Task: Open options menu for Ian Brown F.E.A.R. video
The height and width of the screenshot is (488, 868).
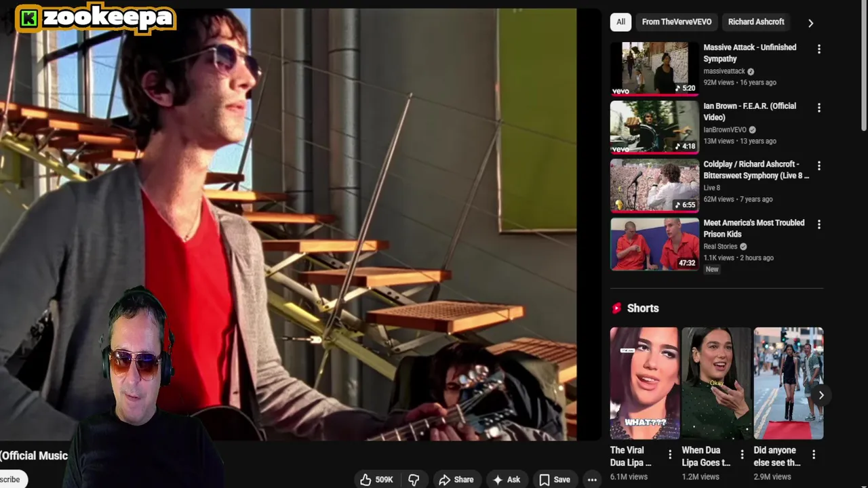Action: pyautogui.click(x=819, y=108)
